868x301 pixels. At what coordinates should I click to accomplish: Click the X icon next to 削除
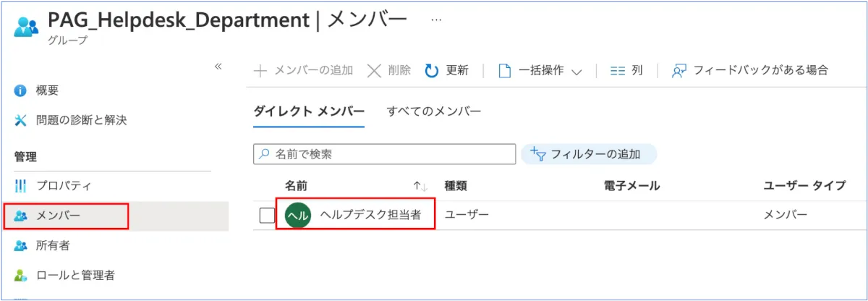click(x=374, y=70)
